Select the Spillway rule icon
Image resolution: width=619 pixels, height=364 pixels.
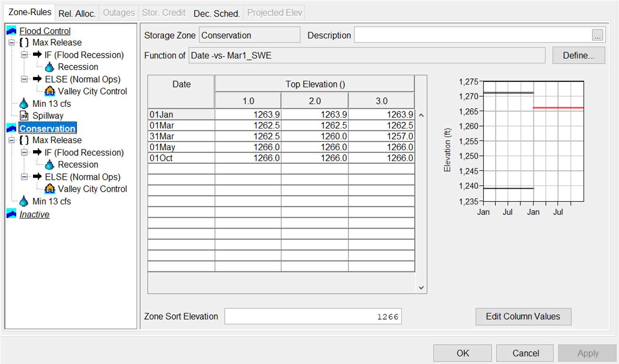25,116
